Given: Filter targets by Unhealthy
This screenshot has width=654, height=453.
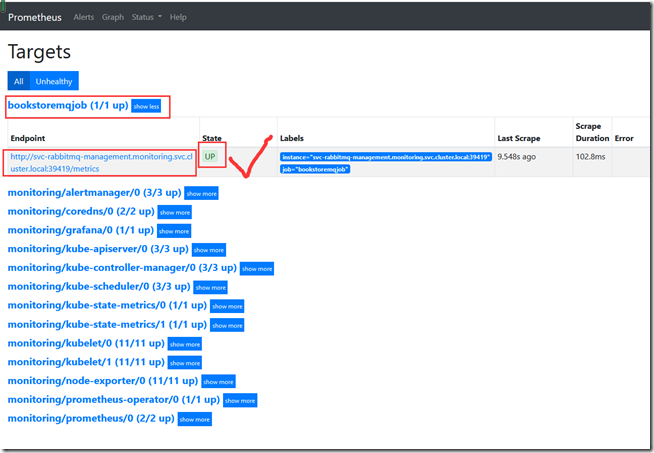Looking at the screenshot, I should click(54, 81).
